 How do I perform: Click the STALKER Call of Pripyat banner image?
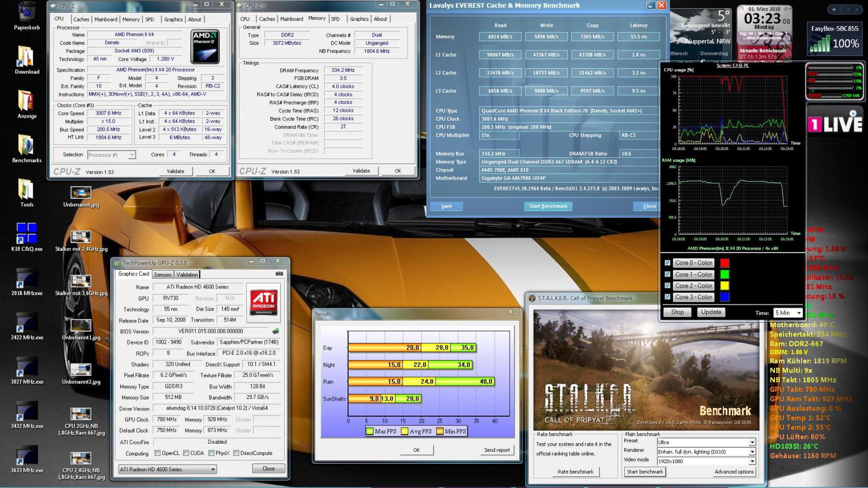(646, 369)
